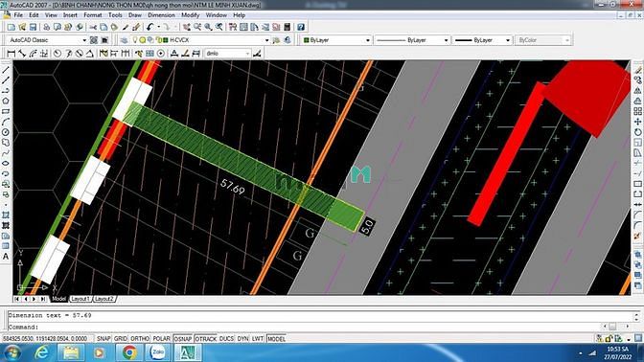Toggle ORTHO mode in status bar
Screen dimensions: 644x362
coord(140,339)
